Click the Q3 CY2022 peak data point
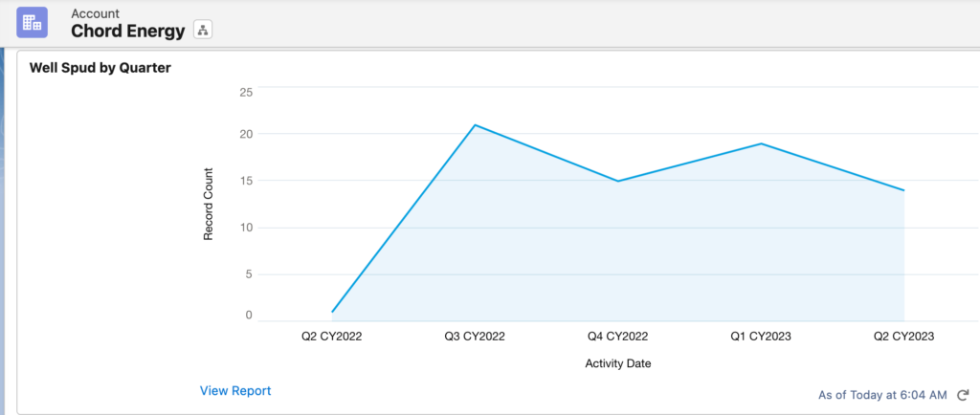This screenshot has height=415, width=980. coord(475,124)
